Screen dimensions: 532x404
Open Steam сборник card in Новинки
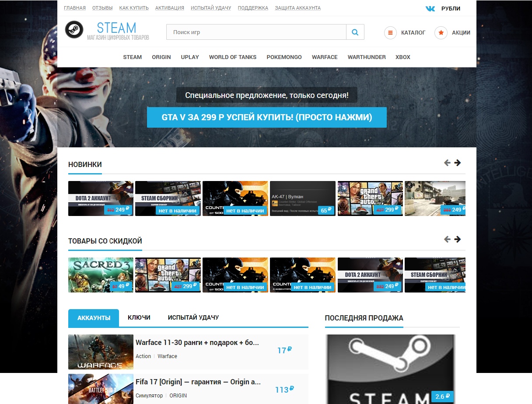tap(168, 199)
